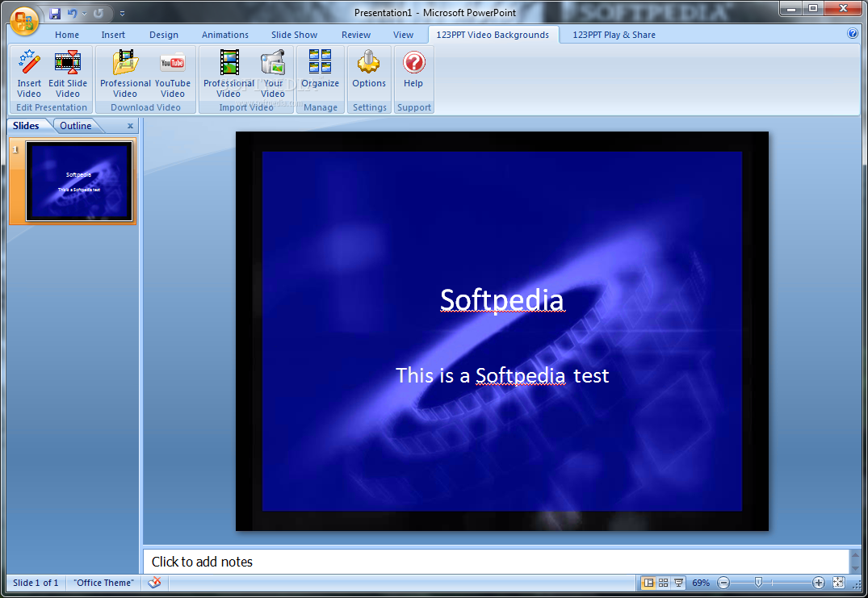Screen dimensions: 868x598
Task: Open the Office button menu
Action: [23, 20]
